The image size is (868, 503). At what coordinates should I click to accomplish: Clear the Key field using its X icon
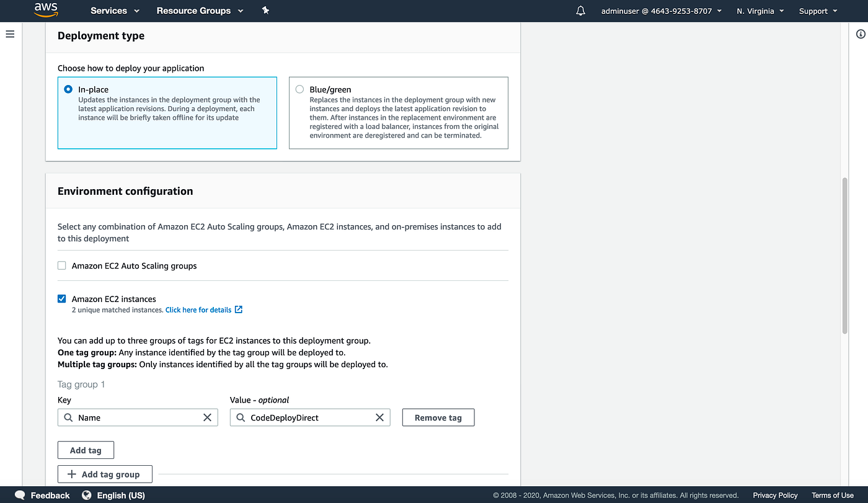coord(207,417)
